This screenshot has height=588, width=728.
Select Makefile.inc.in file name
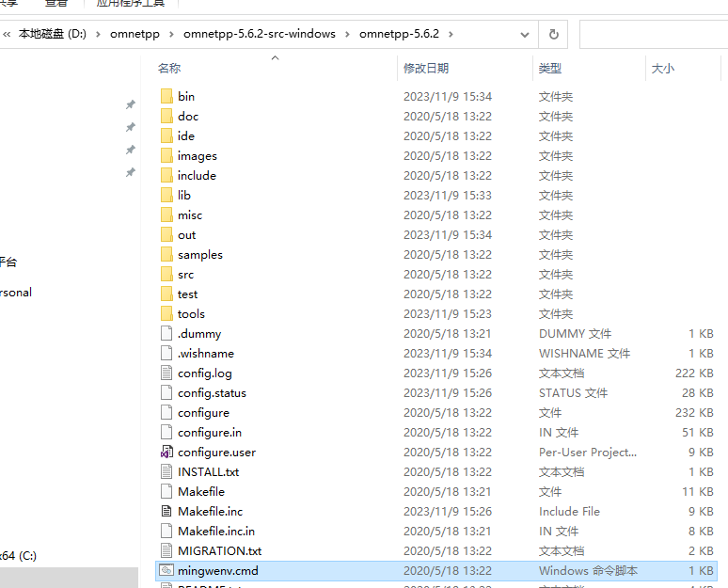[x=216, y=531]
